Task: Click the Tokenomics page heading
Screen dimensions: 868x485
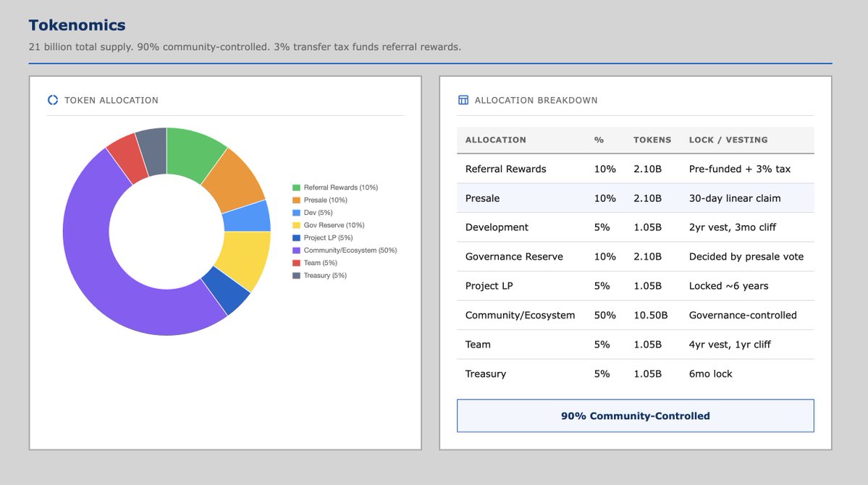Action: (77, 25)
